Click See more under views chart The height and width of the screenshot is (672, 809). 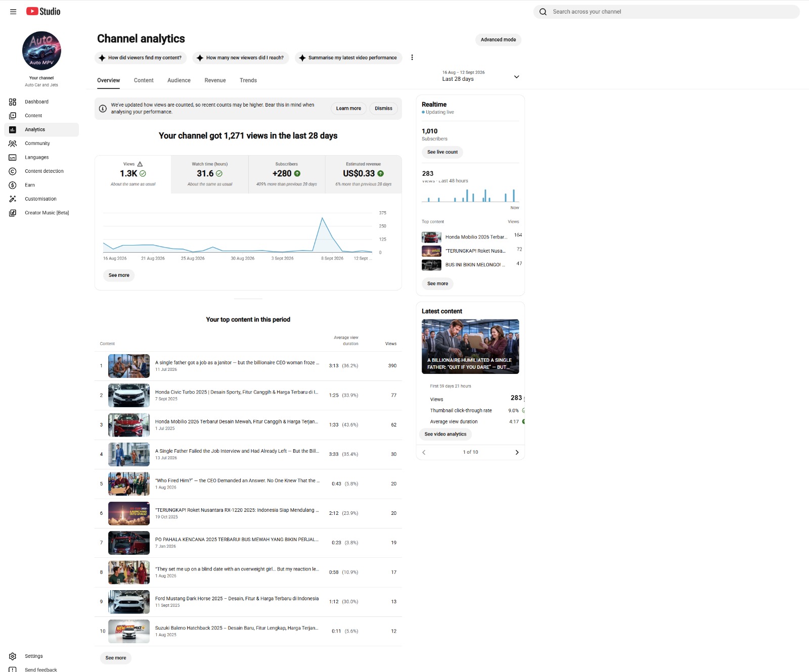click(119, 275)
